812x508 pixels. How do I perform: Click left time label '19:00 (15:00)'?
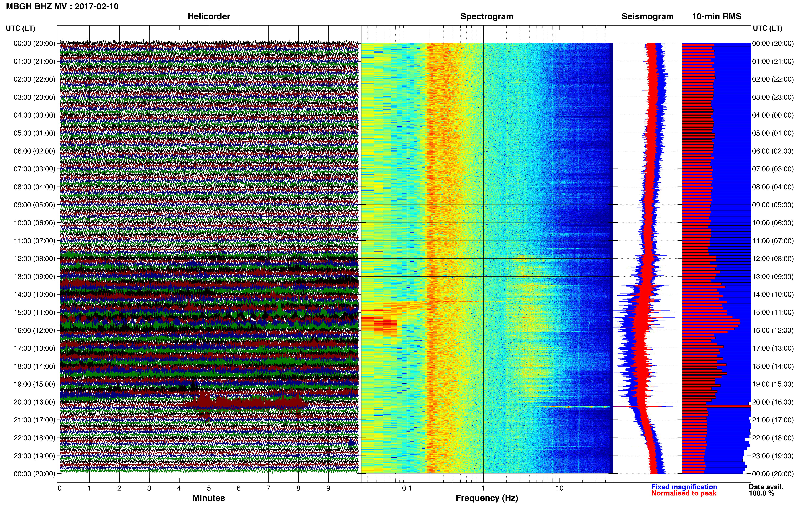pyautogui.click(x=34, y=384)
